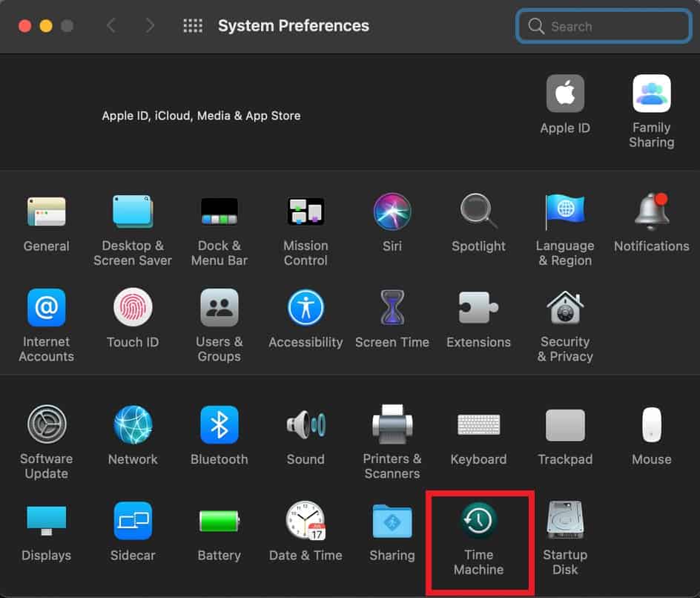Close the System Preferences window
The height and width of the screenshot is (598, 700).
click(x=25, y=26)
